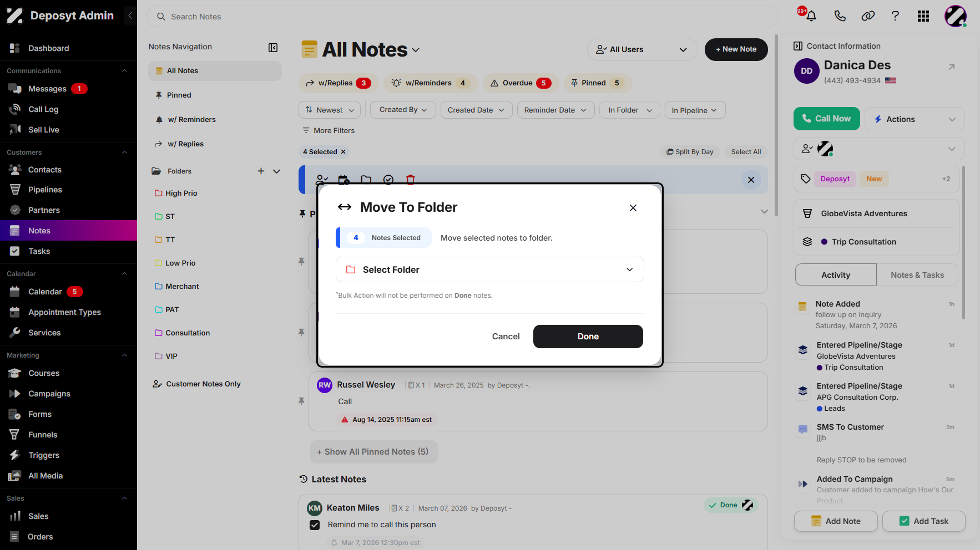Click the assign user icon in bulk bar
The width and height of the screenshot is (980, 550).
point(322,179)
